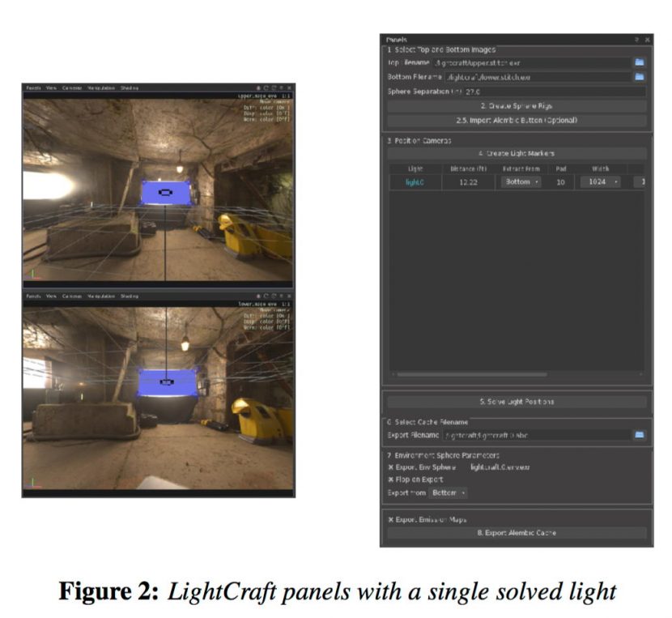Browse for the Export Filename location
Viewport: 672px width, 618px height.
(x=639, y=435)
